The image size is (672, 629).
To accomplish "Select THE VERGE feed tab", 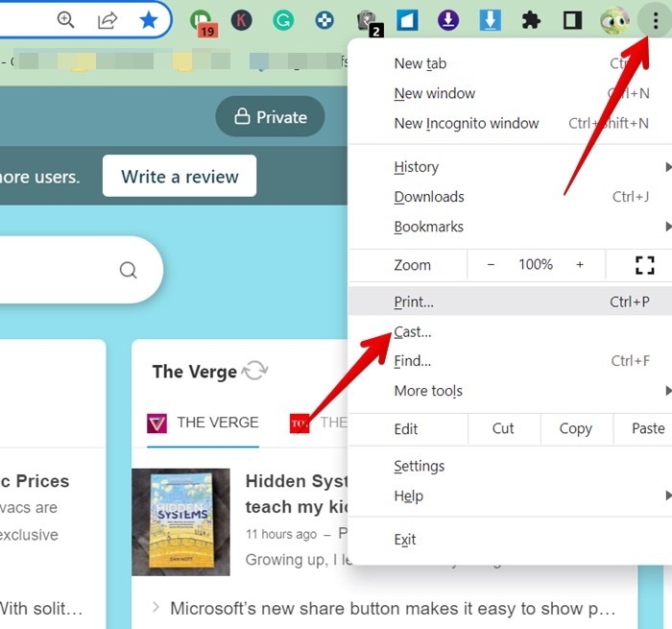I will coord(203,423).
